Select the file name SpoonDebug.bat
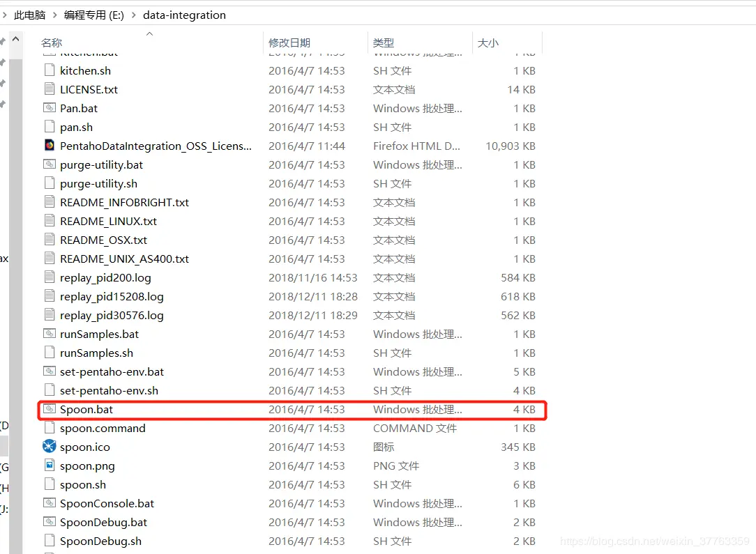The image size is (756, 554). pyautogui.click(x=104, y=522)
